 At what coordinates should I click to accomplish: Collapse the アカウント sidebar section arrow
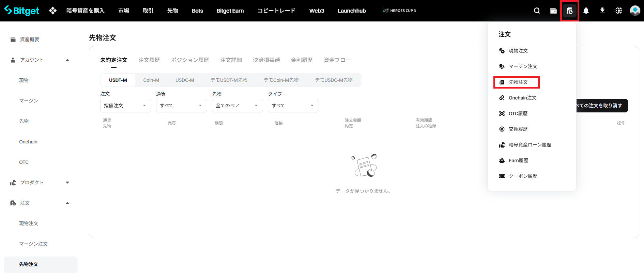[x=67, y=60]
